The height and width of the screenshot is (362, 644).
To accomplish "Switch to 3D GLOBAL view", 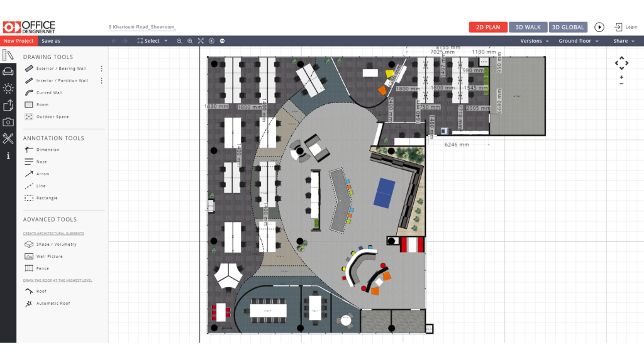I will pos(568,27).
